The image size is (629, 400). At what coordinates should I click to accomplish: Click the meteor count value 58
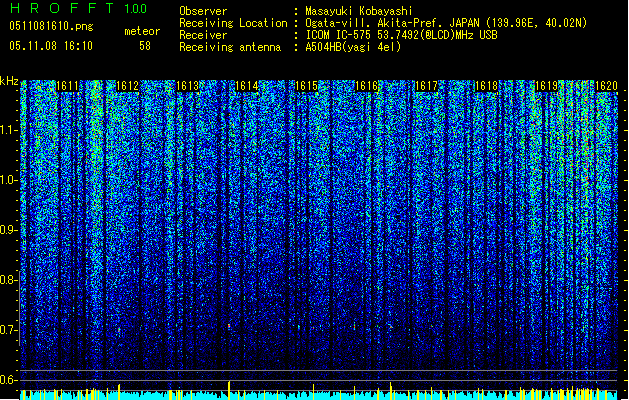tap(145, 46)
